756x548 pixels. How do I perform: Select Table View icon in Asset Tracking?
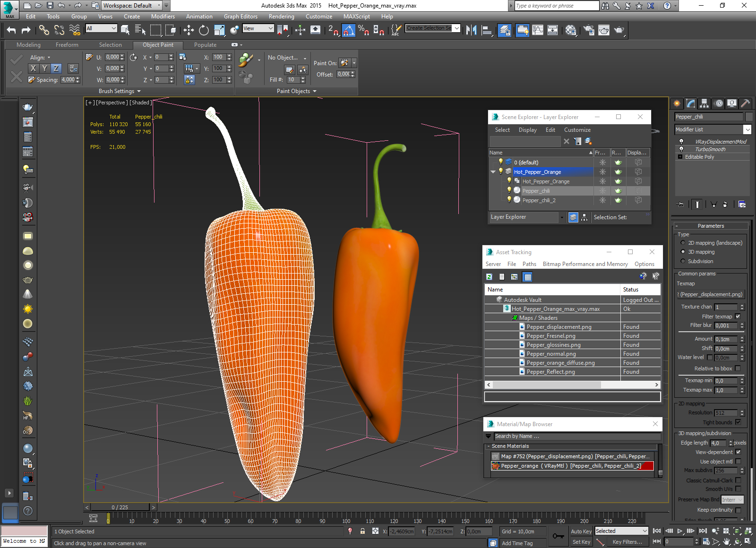528,277
